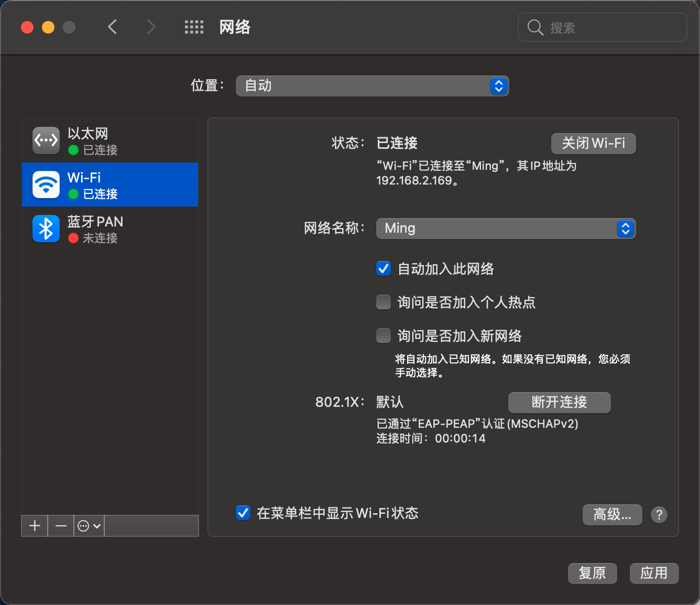Toggle 在菜单栏中显示 Wi-Fi 状态 checkbox

[243, 513]
